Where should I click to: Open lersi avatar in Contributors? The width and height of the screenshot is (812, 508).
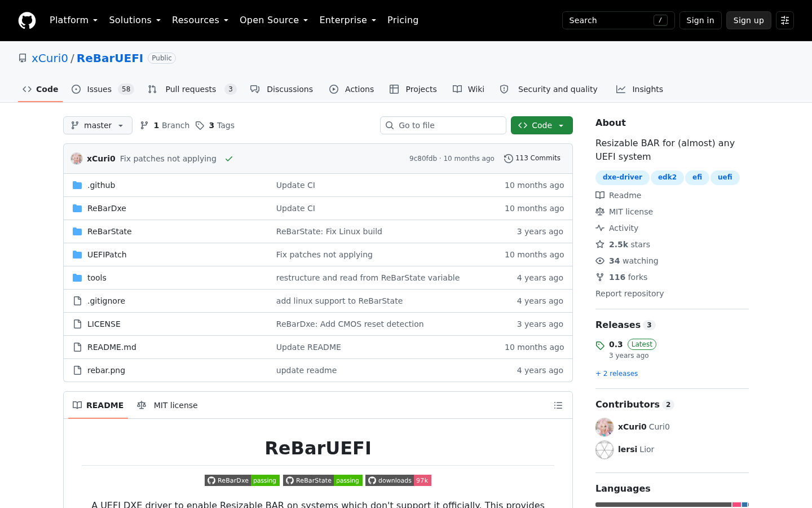[x=604, y=450]
